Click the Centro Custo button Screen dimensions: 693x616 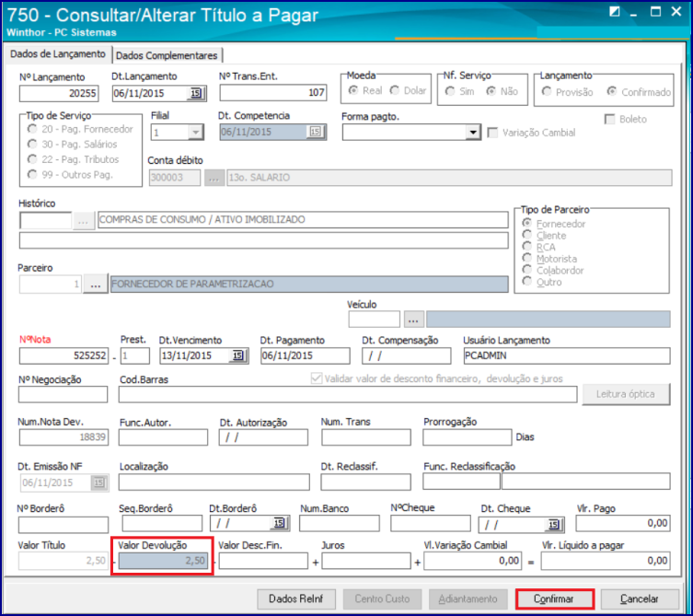[382, 599]
